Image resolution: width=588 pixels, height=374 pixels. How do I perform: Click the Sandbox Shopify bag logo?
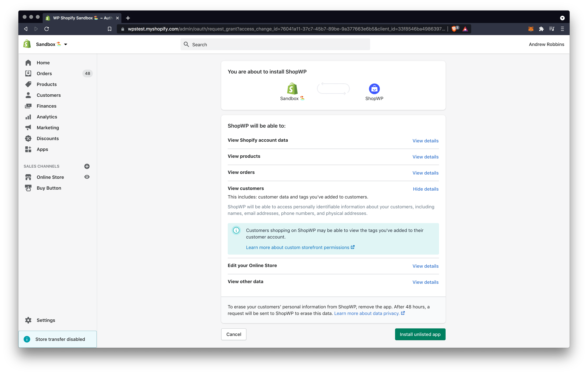[x=292, y=88]
